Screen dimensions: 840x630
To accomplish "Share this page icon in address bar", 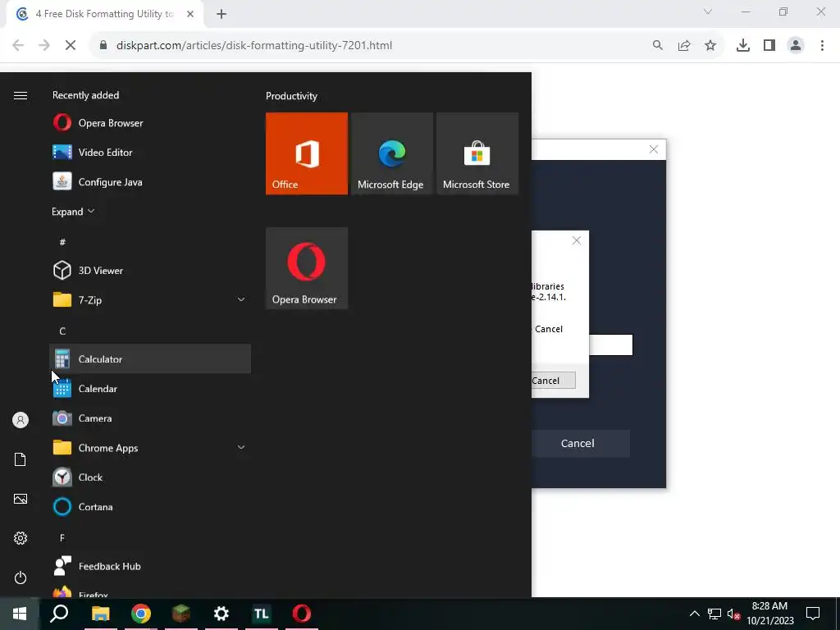I will 684,46.
